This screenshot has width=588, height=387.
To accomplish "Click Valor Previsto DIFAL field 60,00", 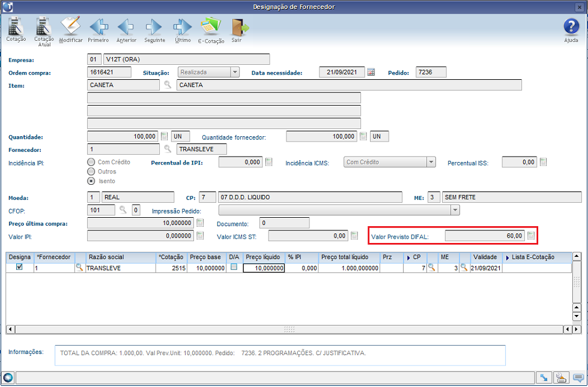I will point(485,236).
